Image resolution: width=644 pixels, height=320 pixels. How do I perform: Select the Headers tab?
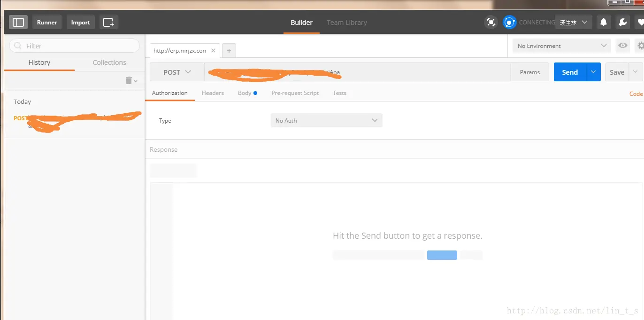click(213, 93)
